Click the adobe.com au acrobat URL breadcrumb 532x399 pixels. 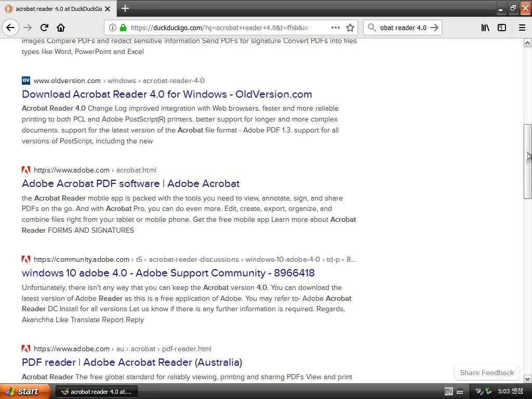coord(123,349)
